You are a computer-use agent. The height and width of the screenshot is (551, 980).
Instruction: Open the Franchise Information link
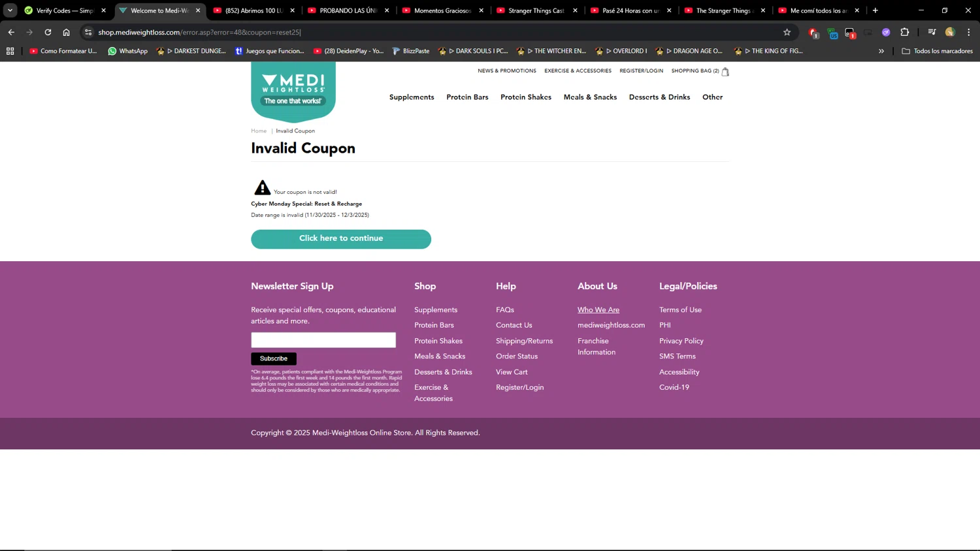coord(596,347)
